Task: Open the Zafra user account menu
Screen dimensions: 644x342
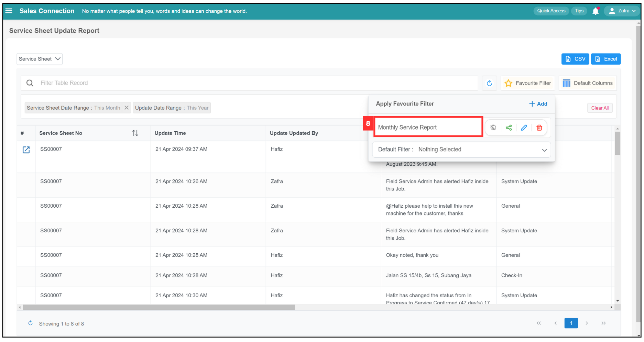Action: point(622,11)
